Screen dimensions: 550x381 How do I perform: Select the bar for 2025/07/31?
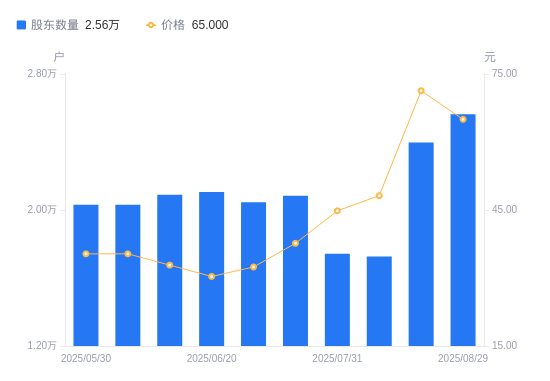click(x=337, y=300)
